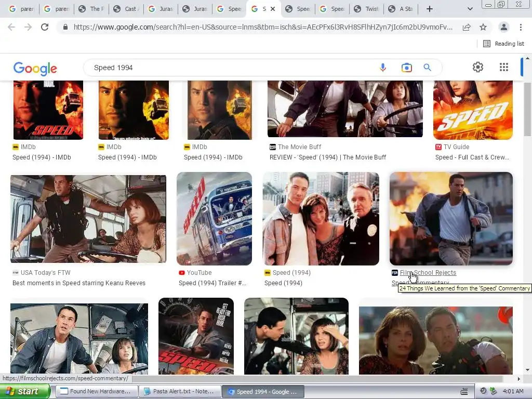
Task: Click 'Speed - Full Cast & Crew' link
Action: pos(472,157)
